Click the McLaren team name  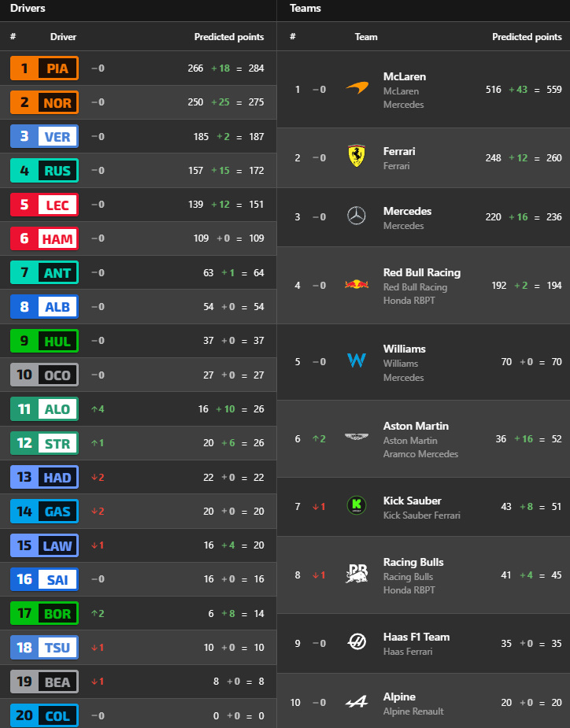[404, 76]
